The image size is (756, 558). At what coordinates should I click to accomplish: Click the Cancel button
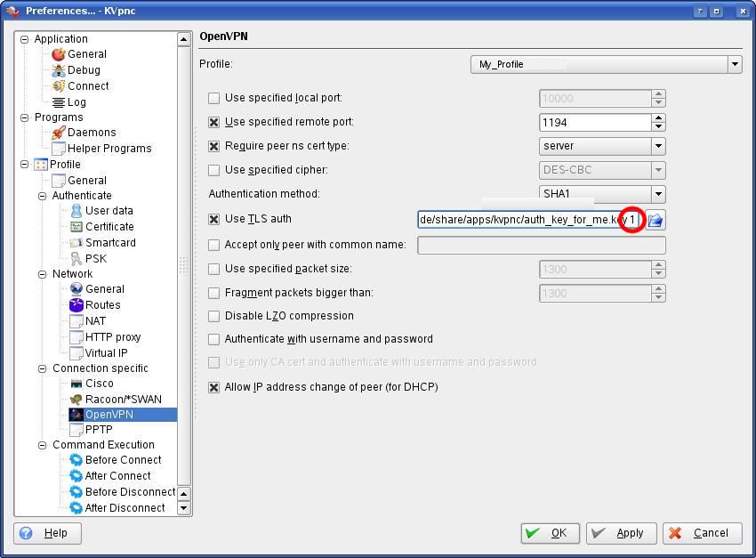(702, 533)
